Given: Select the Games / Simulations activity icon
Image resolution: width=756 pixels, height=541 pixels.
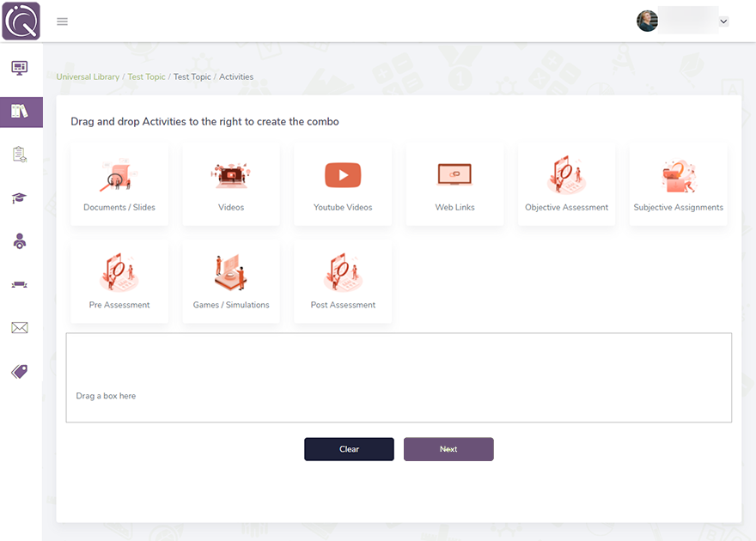Looking at the screenshot, I should coord(231,273).
